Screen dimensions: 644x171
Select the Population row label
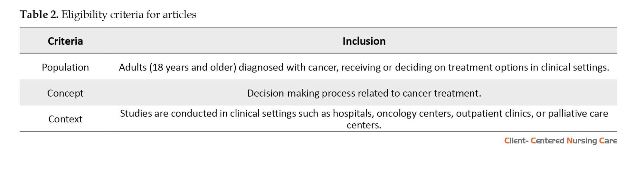pyautogui.click(x=65, y=67)
